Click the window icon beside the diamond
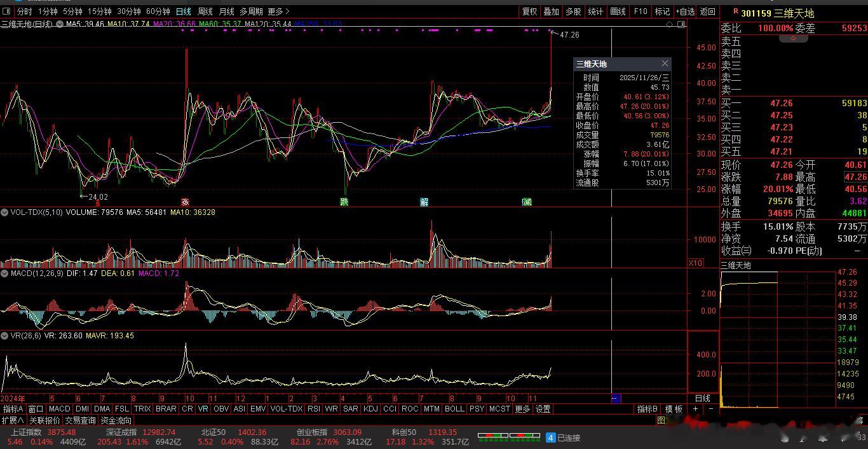The image size is (868, 449). click(681, 24)
